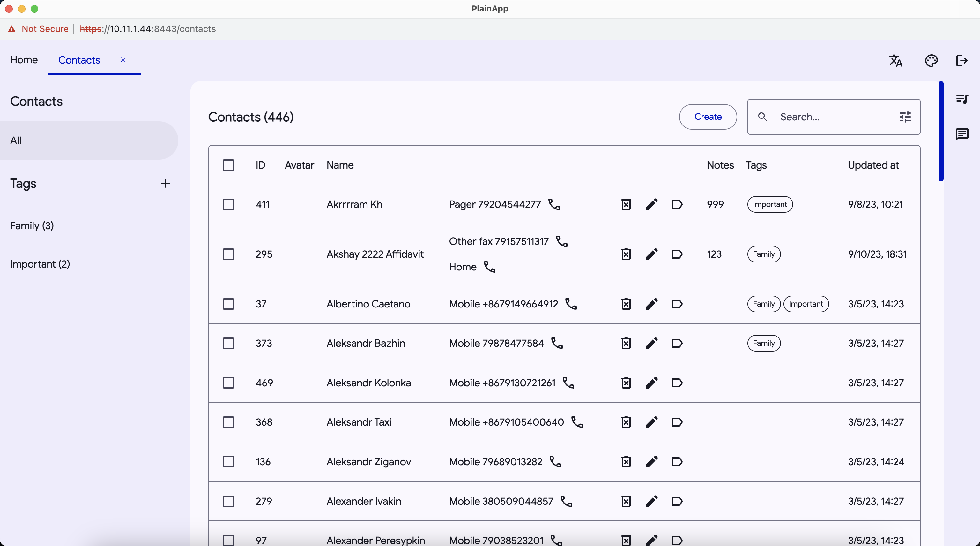The height and width of the screenshot is (546, 980).
Task: Add a new tag with plus icon
Action: coord(165,184)
